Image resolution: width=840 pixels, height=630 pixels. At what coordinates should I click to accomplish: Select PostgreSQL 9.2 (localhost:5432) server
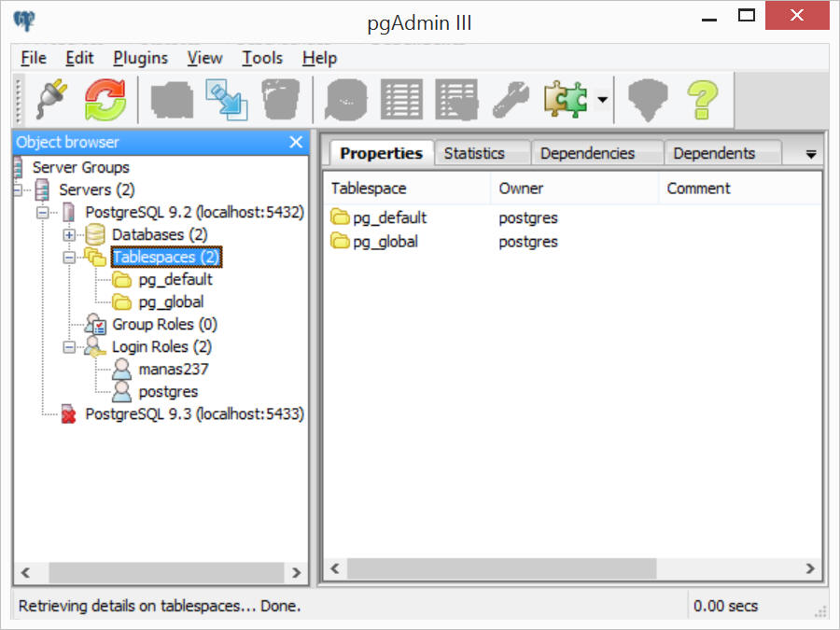[195, 212]
